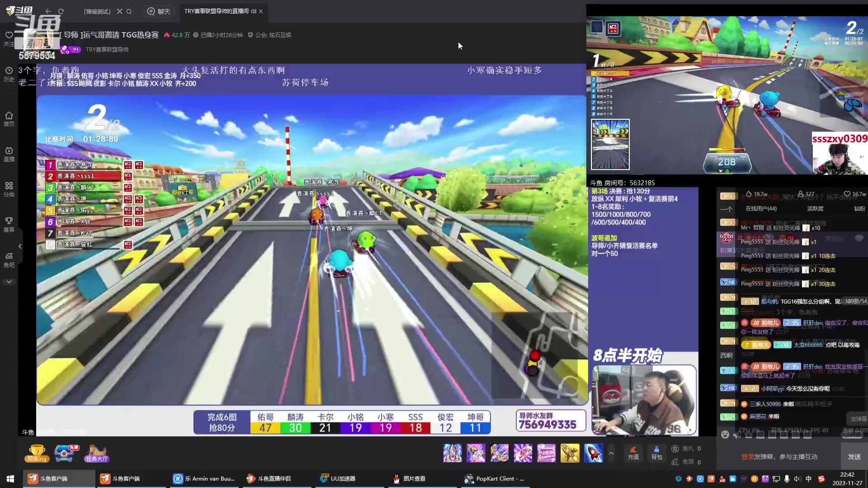Send the purple ticket gift

click(x=546, y=453)
